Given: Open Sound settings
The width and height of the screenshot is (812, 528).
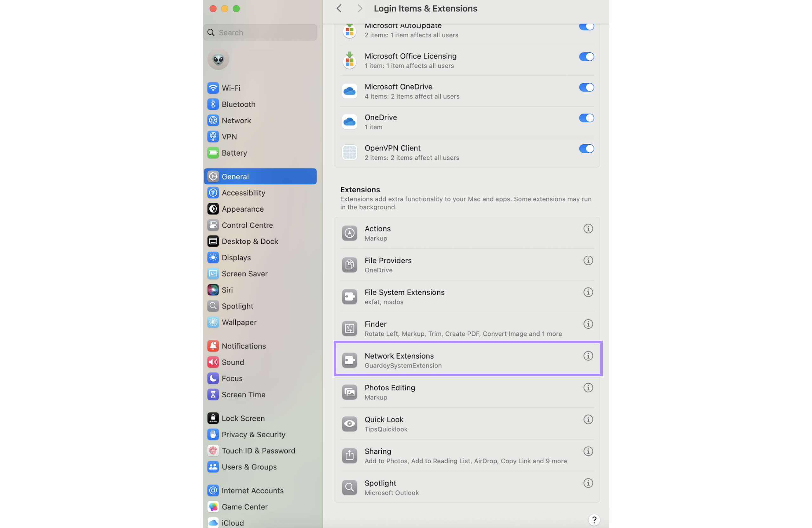Looking at the screenshot, I should tap(260, 362).
